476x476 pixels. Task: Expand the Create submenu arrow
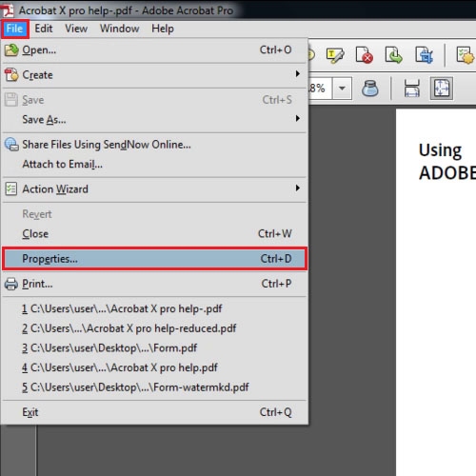(297, 74)
